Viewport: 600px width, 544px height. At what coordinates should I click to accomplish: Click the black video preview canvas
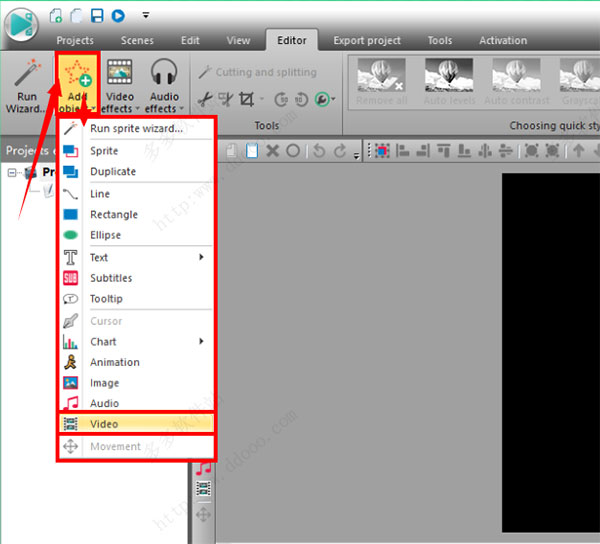tap(551, 352)
